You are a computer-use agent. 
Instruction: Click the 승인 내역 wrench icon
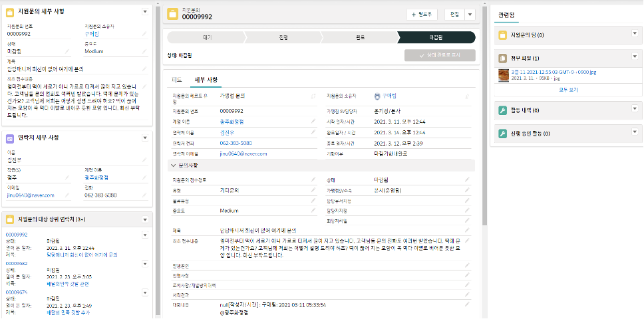pyautogui.click(x=503, y=110)
